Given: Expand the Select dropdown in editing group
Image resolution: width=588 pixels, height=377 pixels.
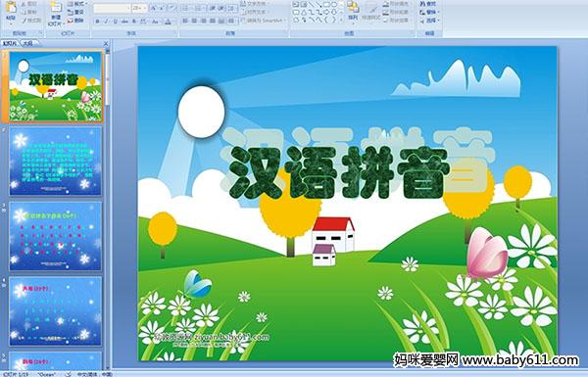Looking at the screenshot, I should pyautogui.click(x=430, y=20).
